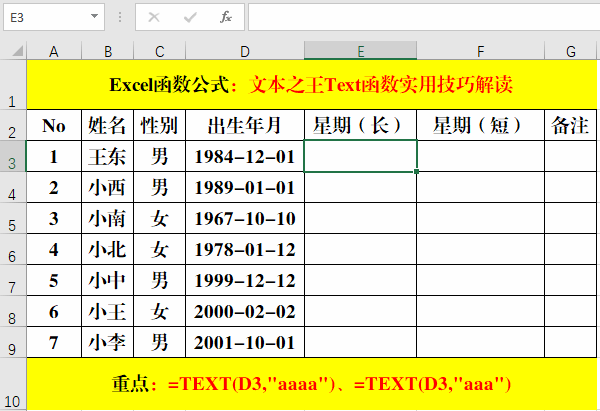Viewport: 600px width, 411px height.
Task: Select the yellow 重点 formula note cell
Action: tap(312, 384)
